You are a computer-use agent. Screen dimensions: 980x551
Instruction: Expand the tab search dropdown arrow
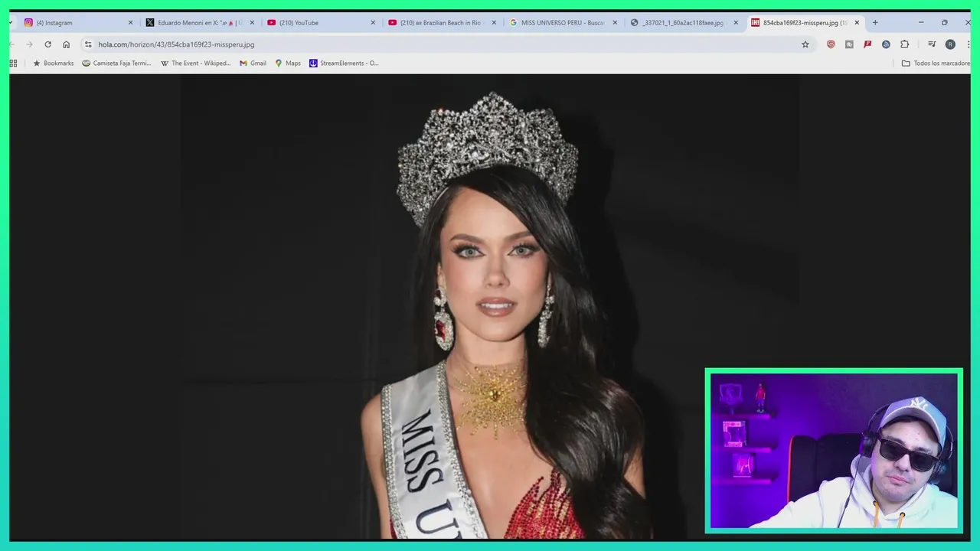pyautogui.click(x=11, y=23)
